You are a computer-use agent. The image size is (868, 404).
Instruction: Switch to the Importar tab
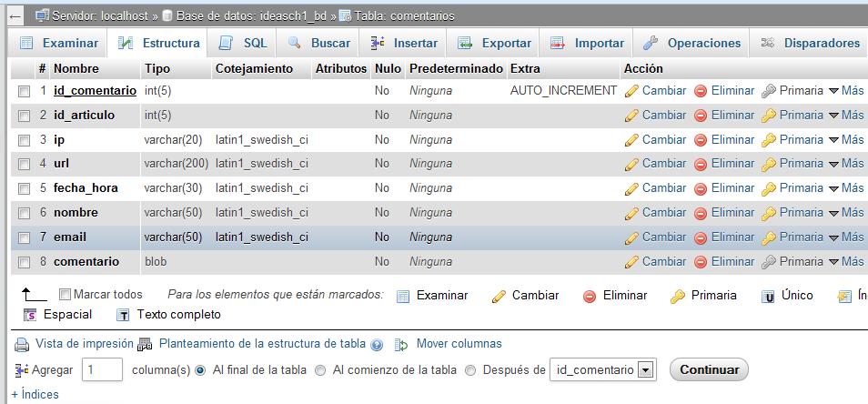[588, 43]
